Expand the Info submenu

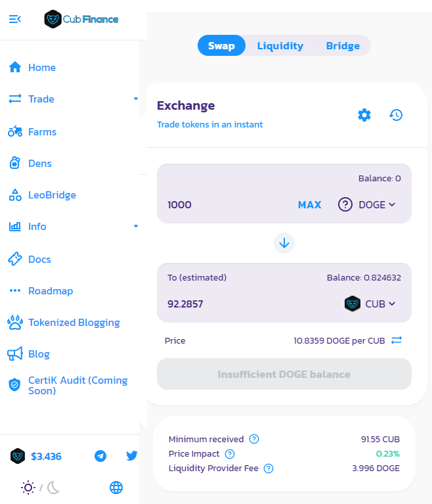[x=136, y=226]
